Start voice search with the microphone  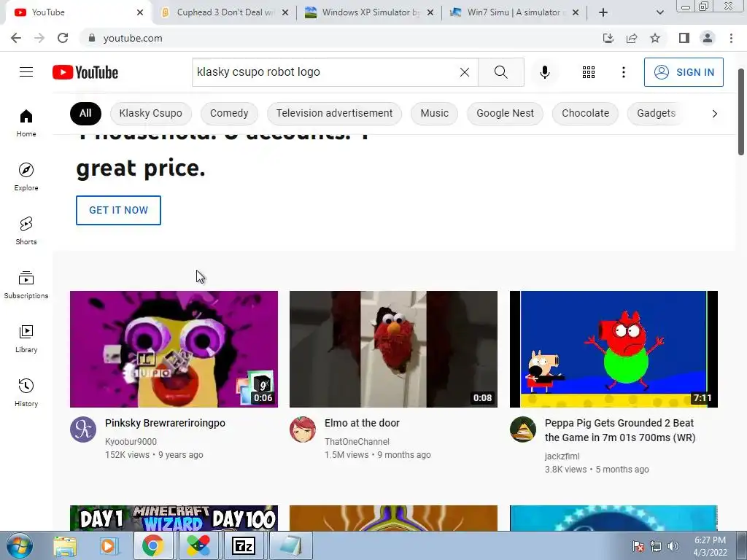tap(545, 72)
